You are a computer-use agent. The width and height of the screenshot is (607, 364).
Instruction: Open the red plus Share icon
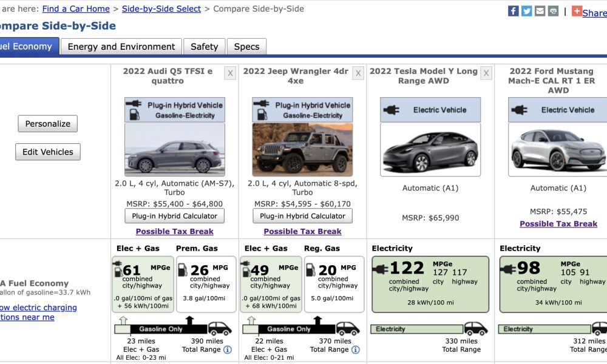coord(577,11)
